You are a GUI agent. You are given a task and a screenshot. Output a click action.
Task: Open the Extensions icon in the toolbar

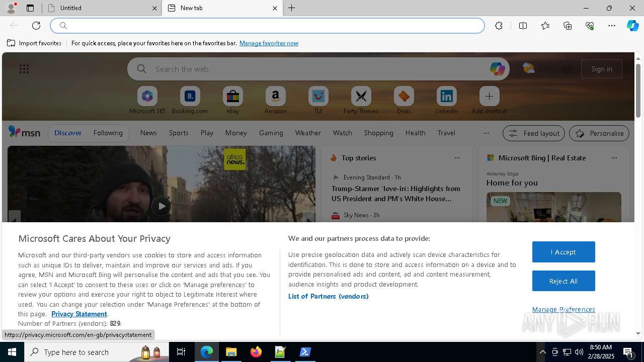click(499, 26)
